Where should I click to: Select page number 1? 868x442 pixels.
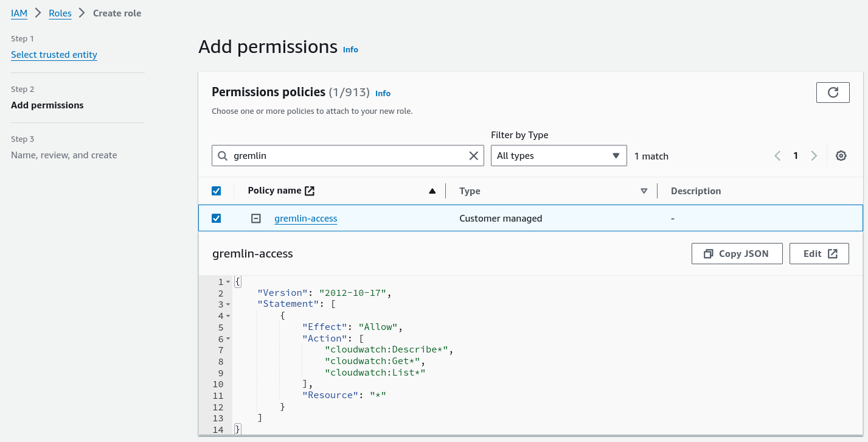[795, 156]
